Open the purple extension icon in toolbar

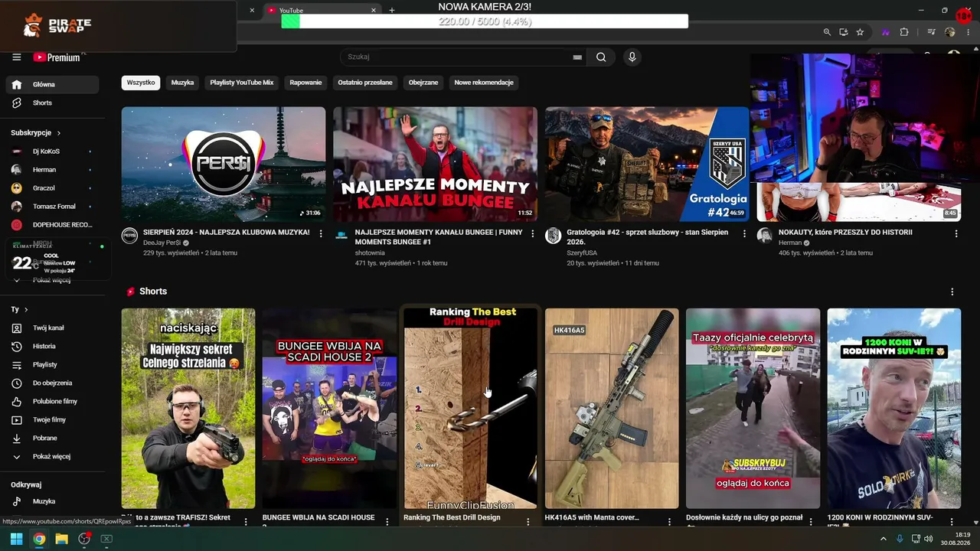click(886, 32)
